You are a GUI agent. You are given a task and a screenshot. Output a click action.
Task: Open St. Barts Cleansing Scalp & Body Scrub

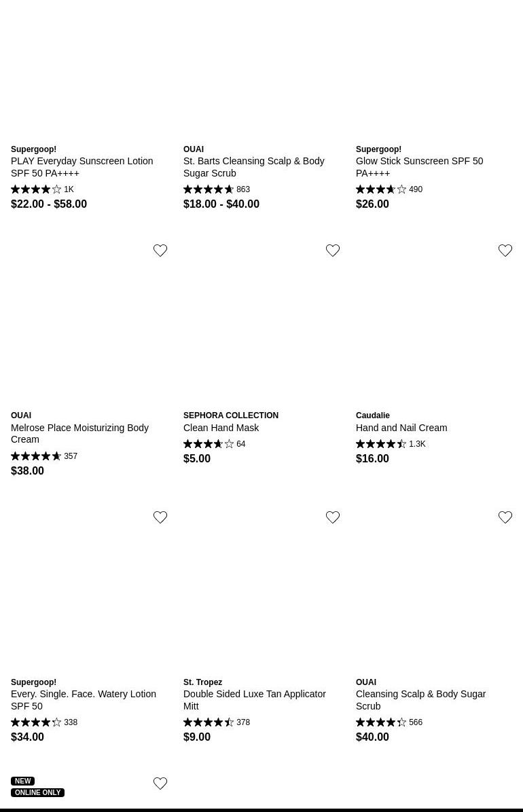coord(253,167)
